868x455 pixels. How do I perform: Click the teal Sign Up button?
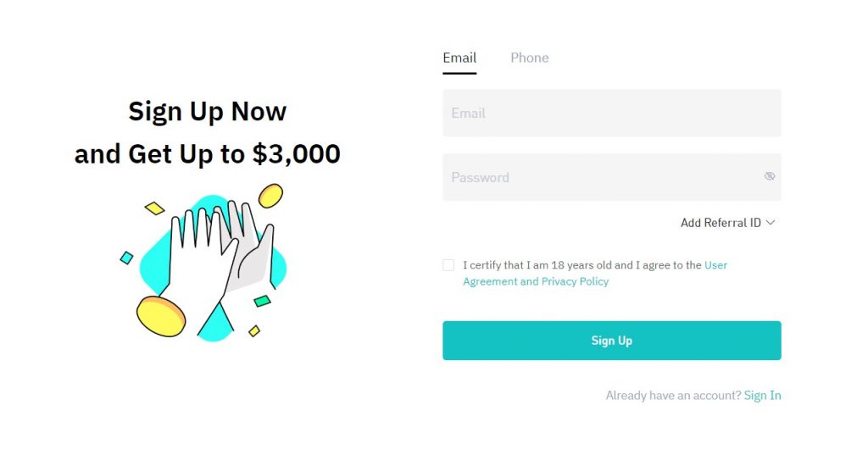(x=612, y=341)
